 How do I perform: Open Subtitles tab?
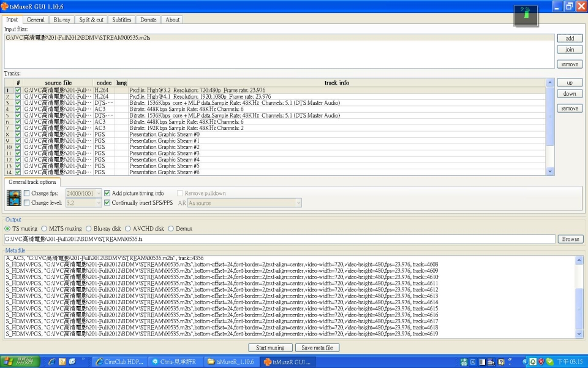(121, 20)
